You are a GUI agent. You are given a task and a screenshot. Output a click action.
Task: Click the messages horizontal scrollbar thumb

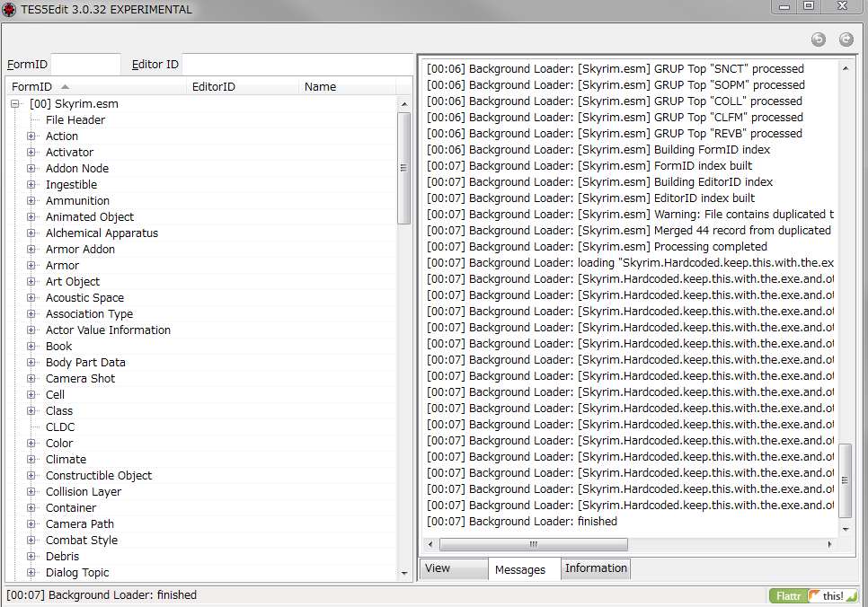[534, 544]
